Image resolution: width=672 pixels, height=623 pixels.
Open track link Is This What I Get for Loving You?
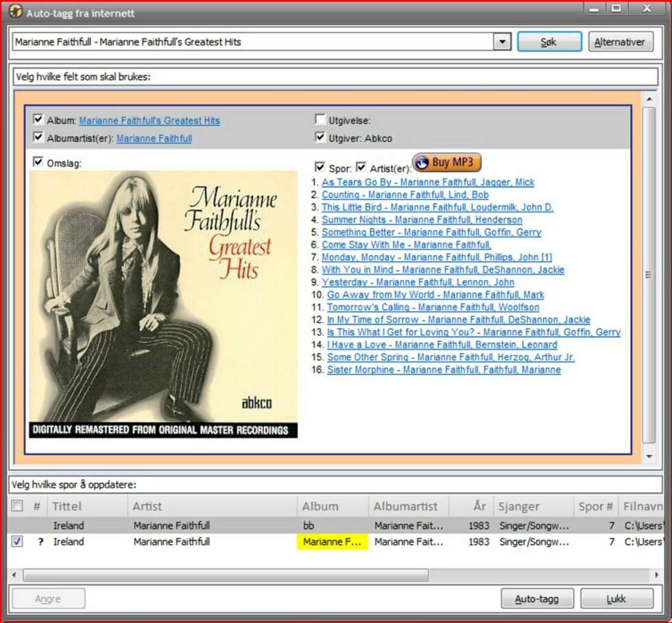[x=474, y=332]
